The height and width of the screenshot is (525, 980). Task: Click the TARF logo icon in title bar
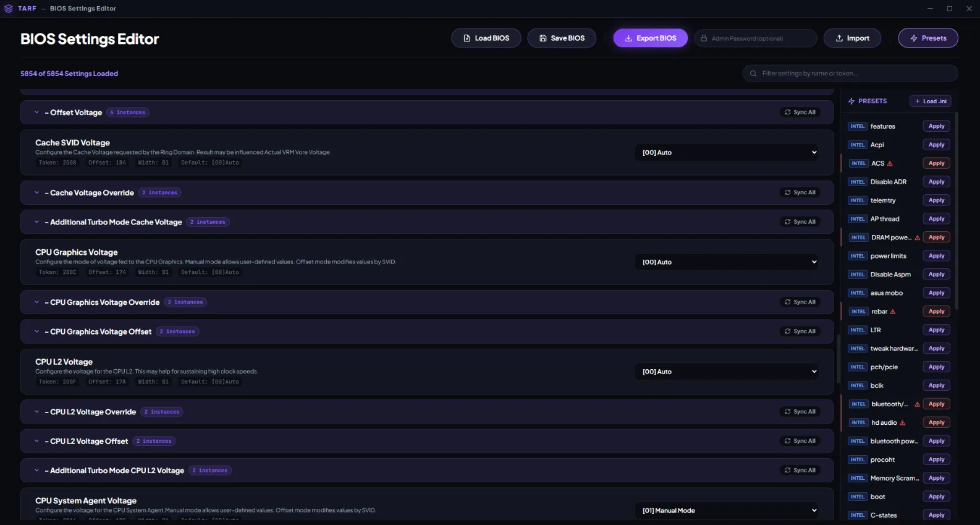9,9
